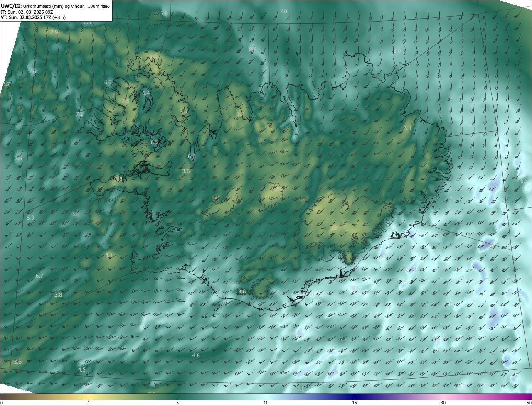
Task: Click the 1 tick label on the color scale
Action: (x=89, y=403)
